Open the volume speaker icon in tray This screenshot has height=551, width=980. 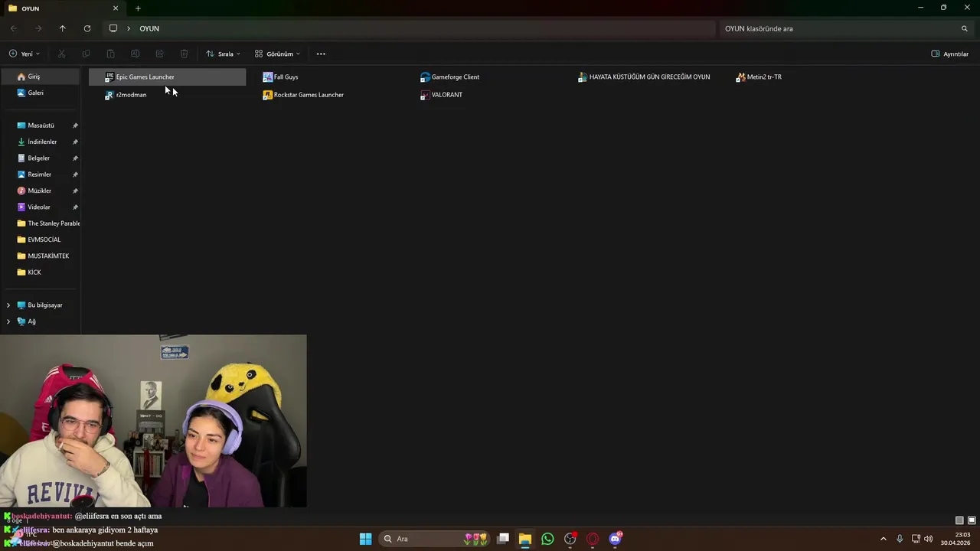click(x=929, y=539)
